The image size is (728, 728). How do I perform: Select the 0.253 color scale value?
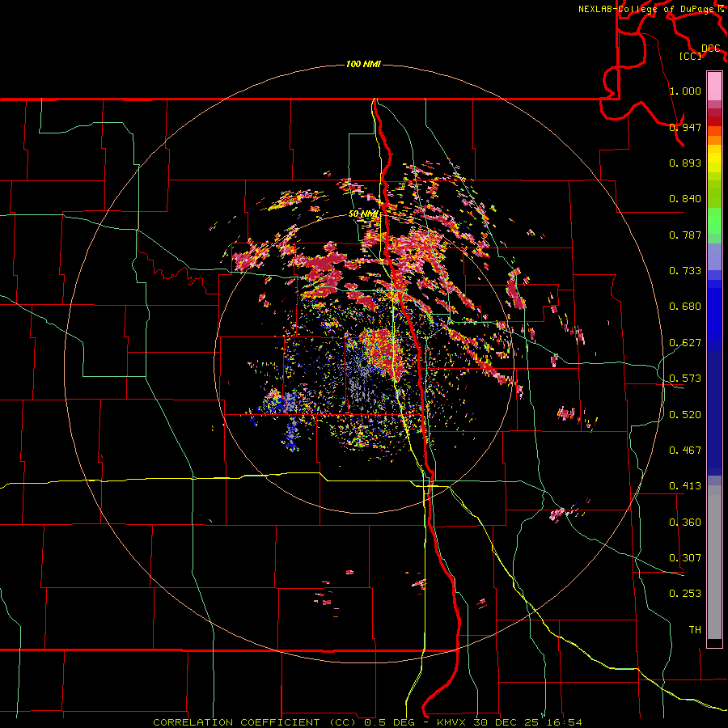pyautogui.click(x=685, y=594)
